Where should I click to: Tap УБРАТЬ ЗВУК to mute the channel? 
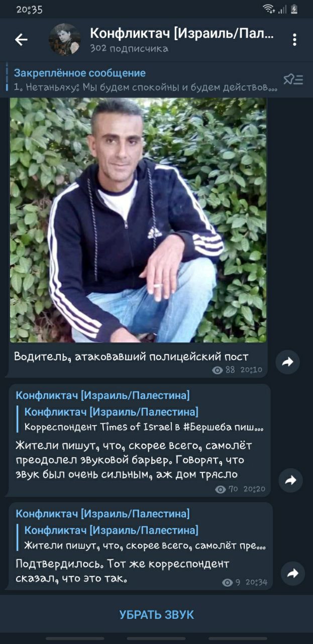tap(156, 614)
